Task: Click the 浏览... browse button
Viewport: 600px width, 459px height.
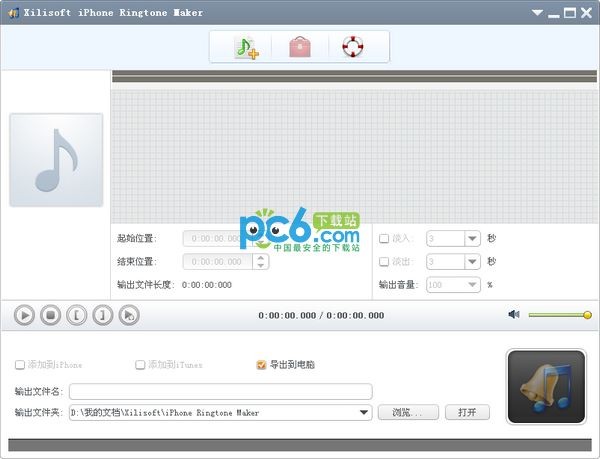Action: click(408, 412)
